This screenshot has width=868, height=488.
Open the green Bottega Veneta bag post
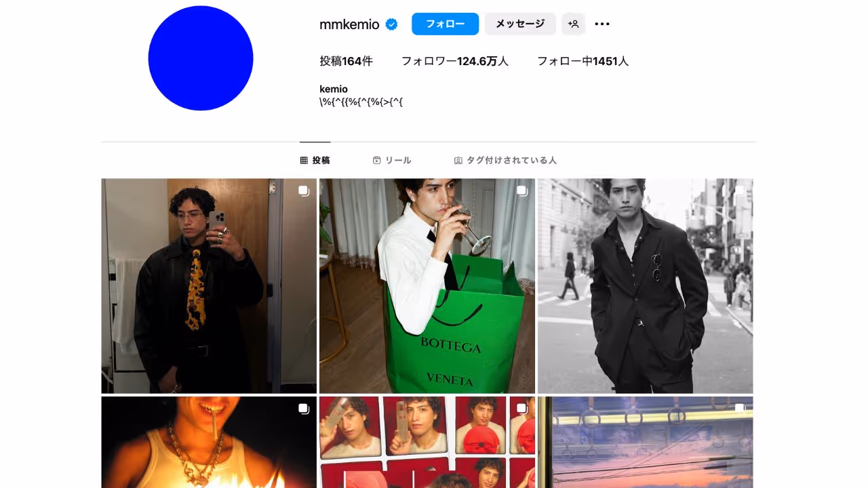[x=427, y=286]
